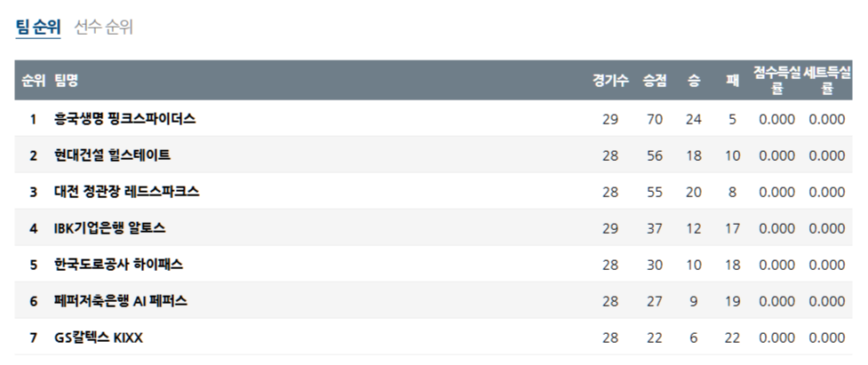The height and width of the screenshot is (365, 868).
Task: Click the 점수득실률 column header
Action: [776, 81]
